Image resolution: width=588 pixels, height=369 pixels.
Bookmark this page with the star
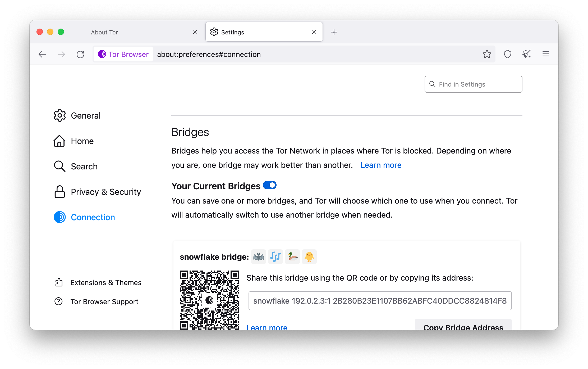(487, 54)
